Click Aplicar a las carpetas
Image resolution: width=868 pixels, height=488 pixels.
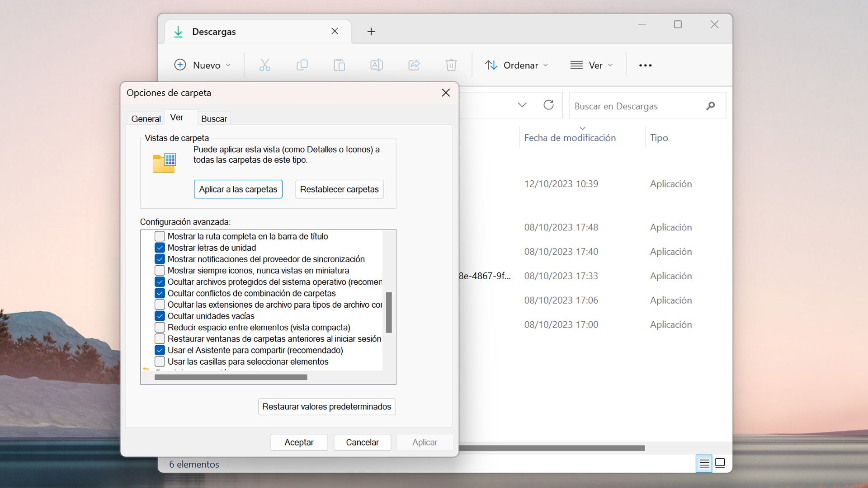[238, 189]
